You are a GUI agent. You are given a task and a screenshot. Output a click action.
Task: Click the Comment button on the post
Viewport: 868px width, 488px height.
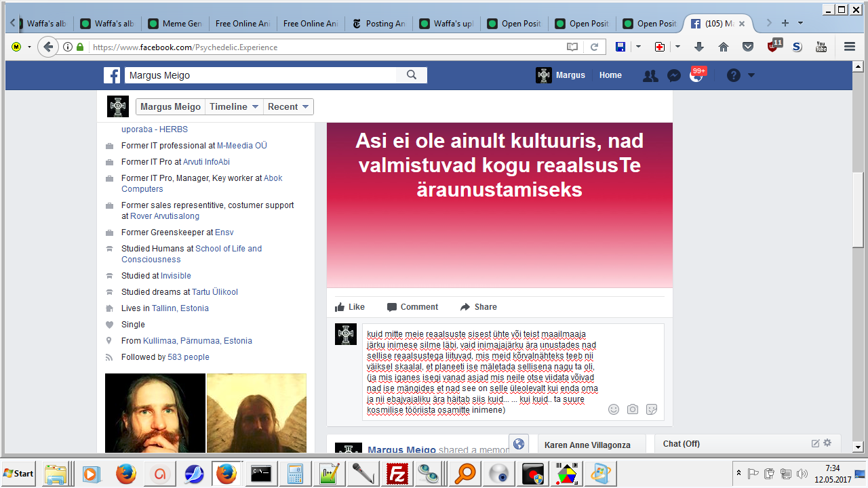[412, 307]
